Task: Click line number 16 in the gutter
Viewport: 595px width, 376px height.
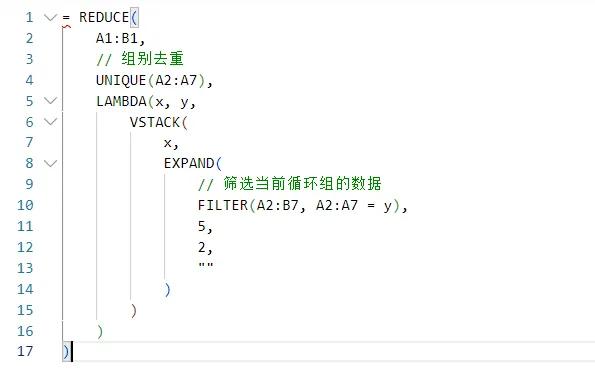Action: coord(25,331)
